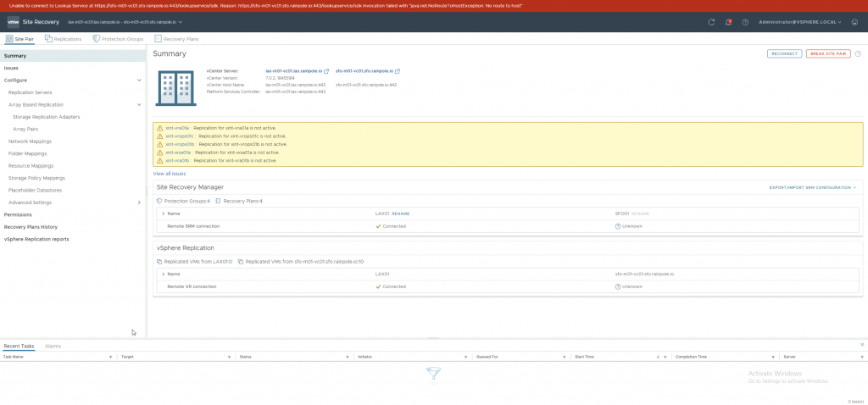The width and height of the screenshot is (868, 405).
Task: Click Rename next to LAX01
Action: coord(401,214)
